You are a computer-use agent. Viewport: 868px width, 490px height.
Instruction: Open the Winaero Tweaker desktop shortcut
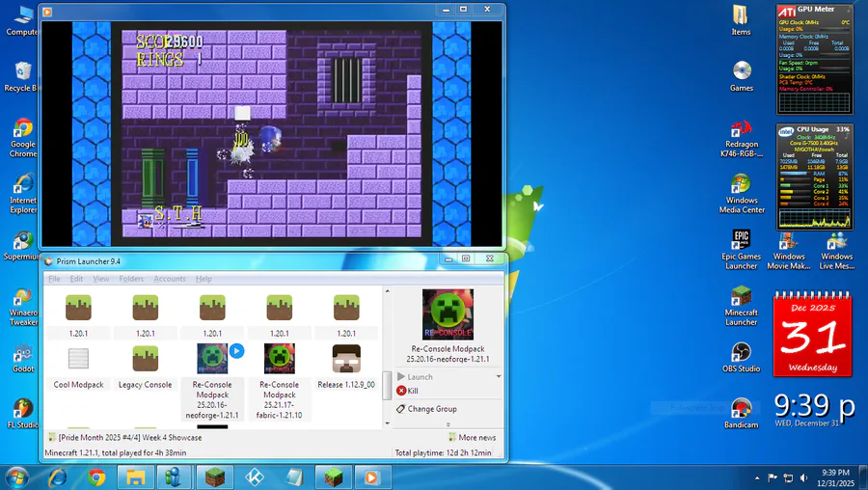click(x=23, y=307)
